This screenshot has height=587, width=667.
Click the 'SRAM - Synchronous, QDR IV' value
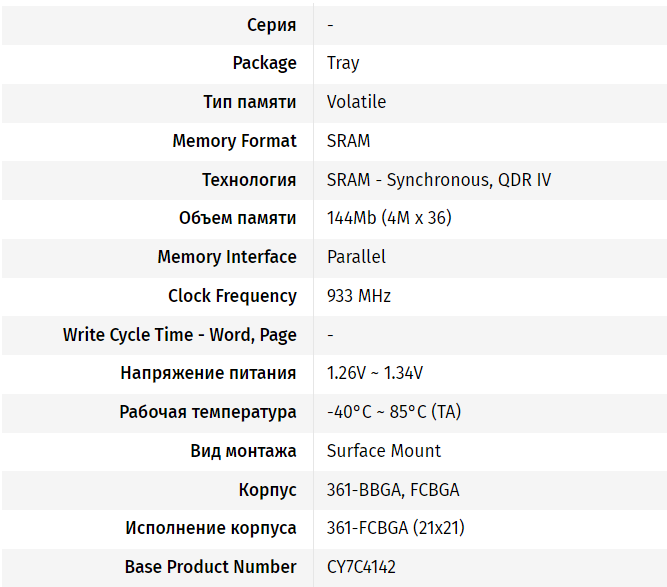(x=439, y=180)
